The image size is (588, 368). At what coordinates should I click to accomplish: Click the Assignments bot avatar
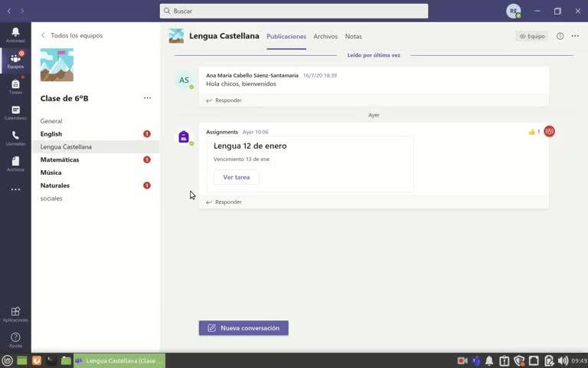coord(184,136)
